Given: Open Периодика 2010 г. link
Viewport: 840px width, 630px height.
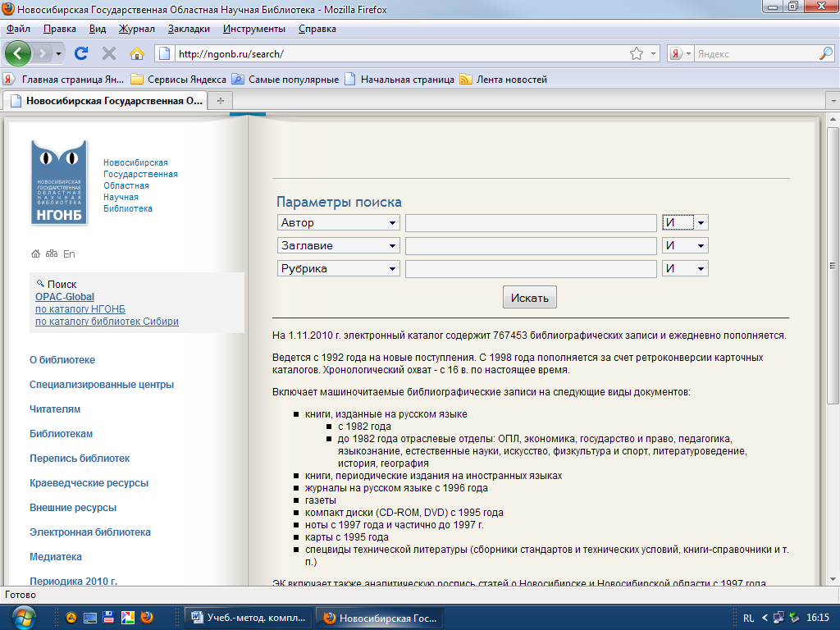Looking at the screenshot, I should pyautogui.click(x=73, y=581).
